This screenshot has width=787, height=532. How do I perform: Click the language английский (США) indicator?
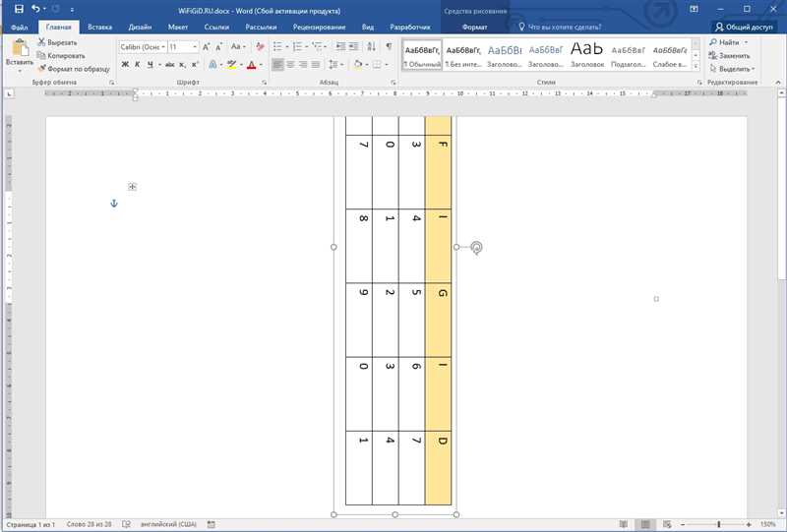(168, 524)
